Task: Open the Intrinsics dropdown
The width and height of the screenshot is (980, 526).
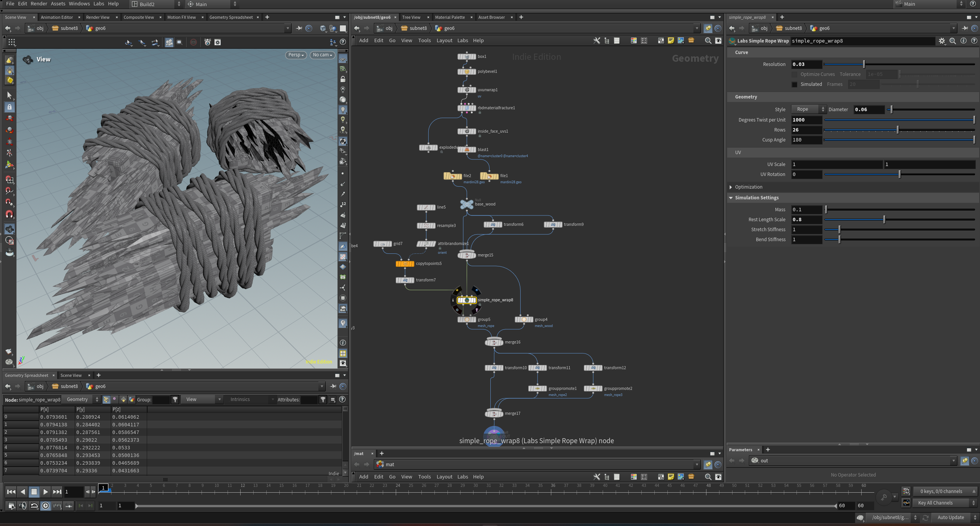Action: pos(251,399)
